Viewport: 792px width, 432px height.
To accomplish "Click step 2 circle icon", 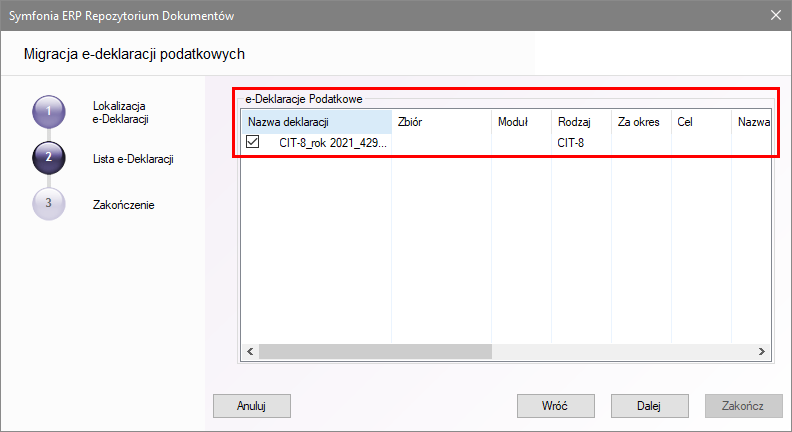I will pyautogui.click(x=49, y=158).
